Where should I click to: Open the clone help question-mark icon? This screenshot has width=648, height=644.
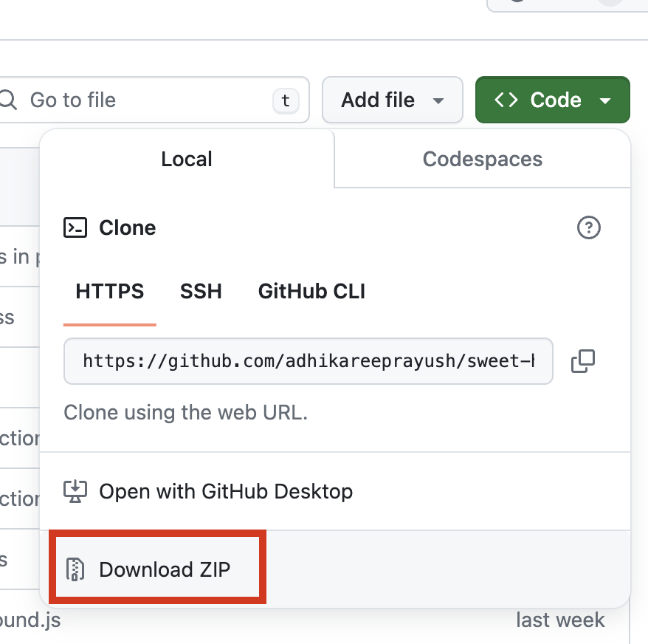click(x=588, y=227)
